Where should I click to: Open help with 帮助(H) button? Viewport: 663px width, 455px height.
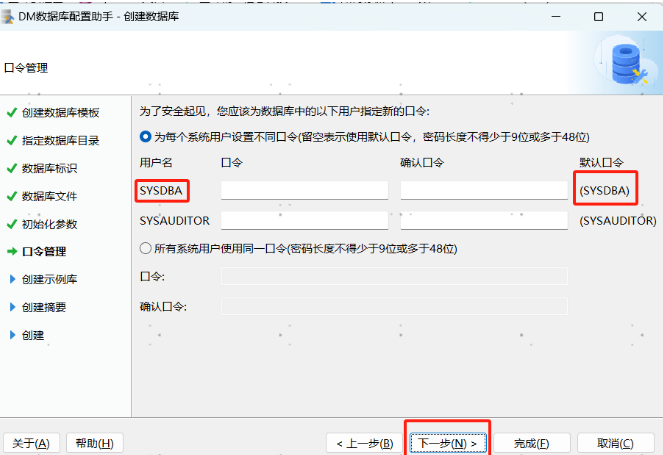[x=95, y=444]
